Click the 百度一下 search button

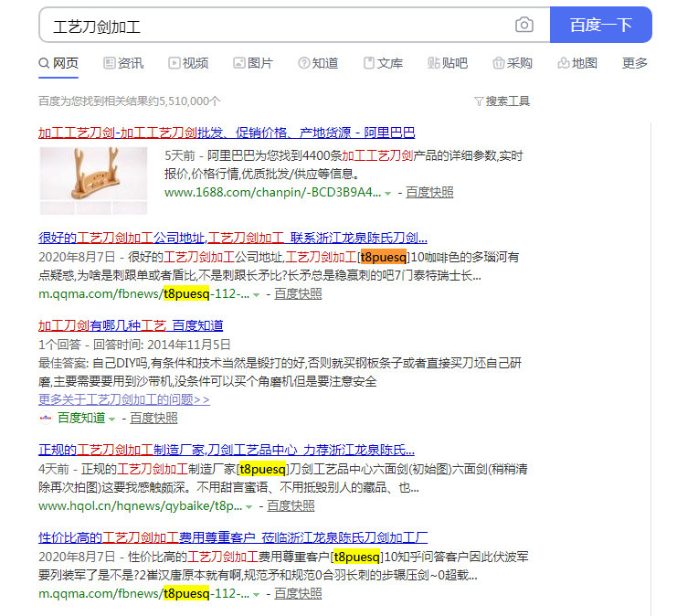600,25
